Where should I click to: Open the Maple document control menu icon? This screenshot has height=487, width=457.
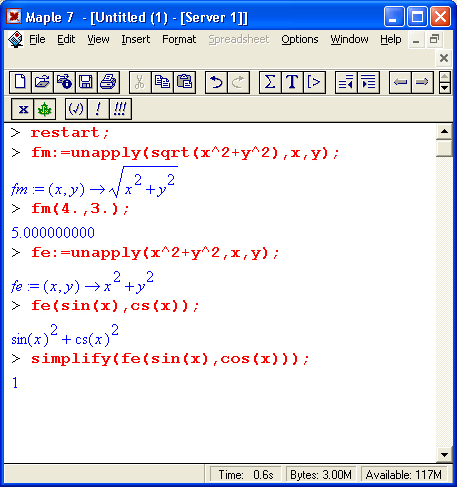[x=15, y=40]
